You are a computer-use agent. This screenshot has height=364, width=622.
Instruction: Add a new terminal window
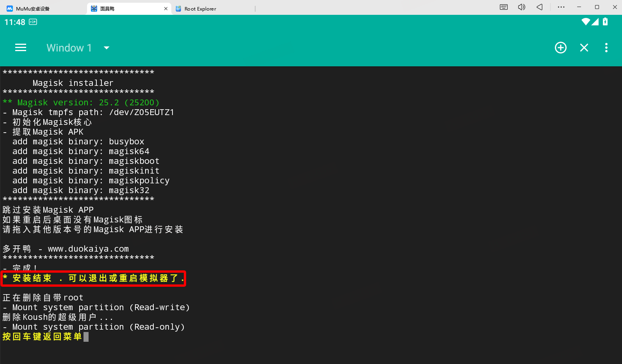tap(561, 48)
